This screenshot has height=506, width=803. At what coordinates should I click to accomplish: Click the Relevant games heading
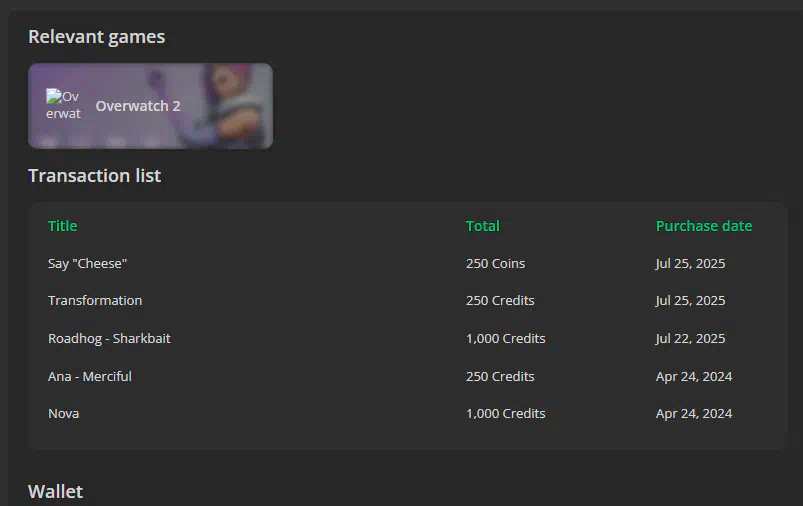coord(96,37)
